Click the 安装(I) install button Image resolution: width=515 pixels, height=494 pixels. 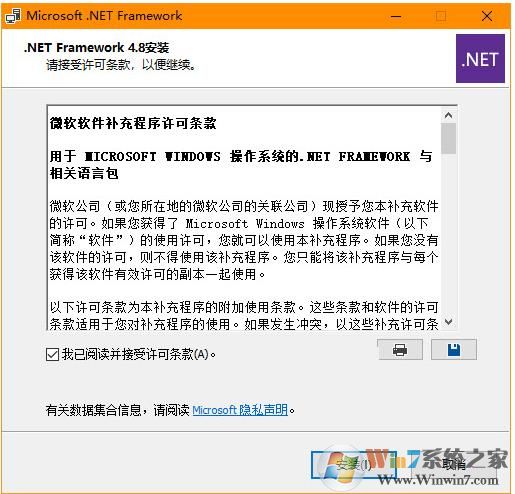[354, 465]
